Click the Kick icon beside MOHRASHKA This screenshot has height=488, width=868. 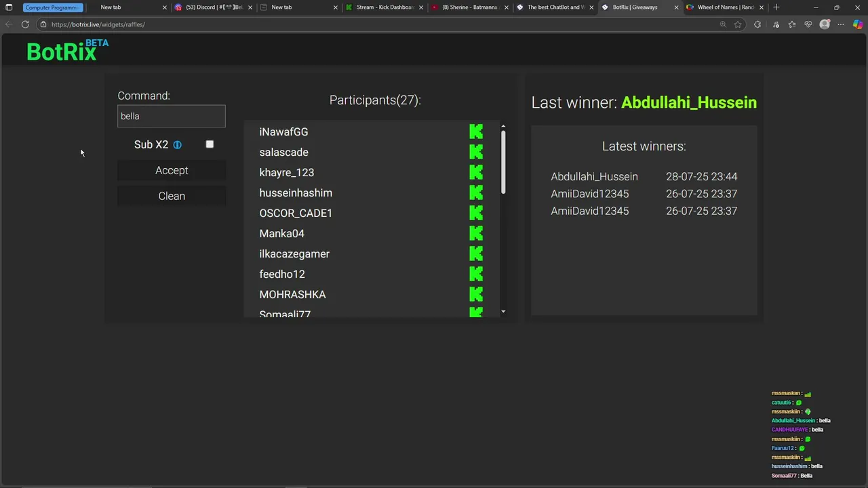[x=476, y=294]
